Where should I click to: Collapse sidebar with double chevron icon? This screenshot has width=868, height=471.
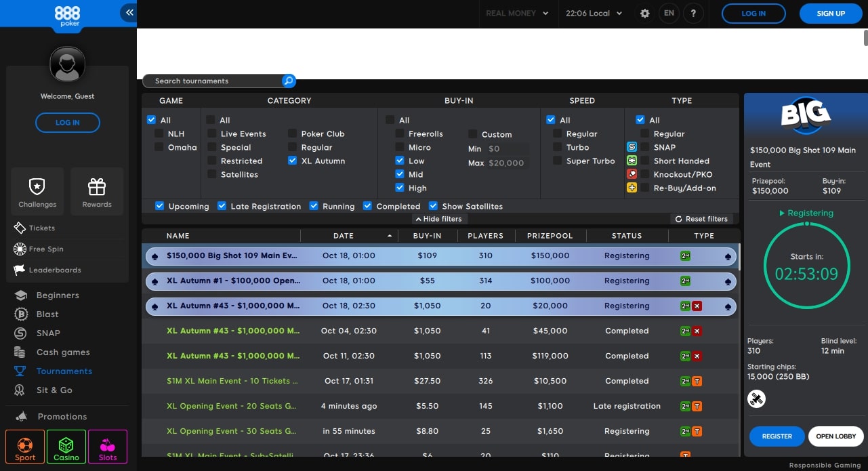point(129,13)
